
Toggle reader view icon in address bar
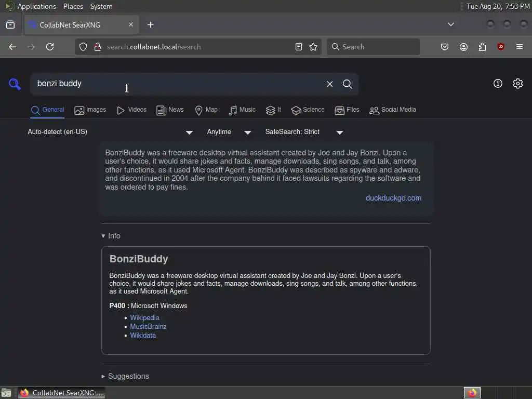299,47
